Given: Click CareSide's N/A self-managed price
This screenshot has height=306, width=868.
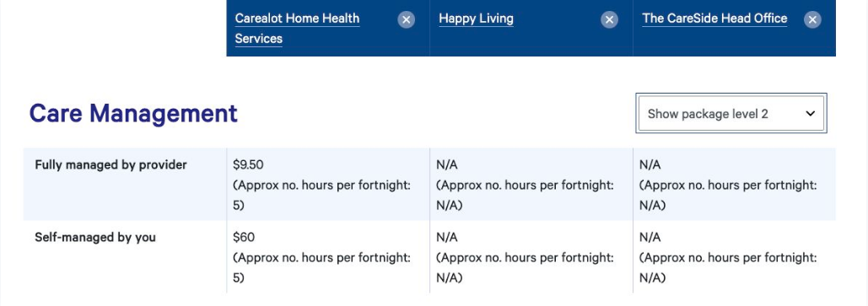Looking at the screenshot, I should [x=650, y=238].
